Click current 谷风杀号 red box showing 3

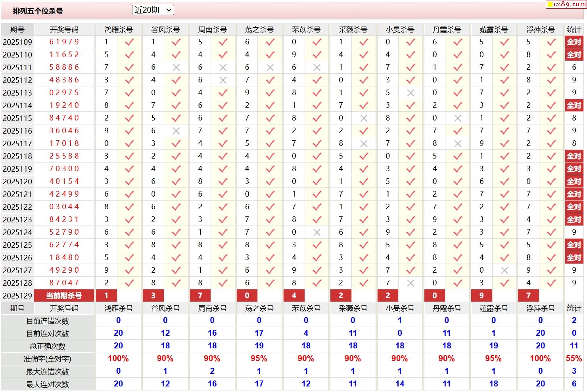pos(153,296)
